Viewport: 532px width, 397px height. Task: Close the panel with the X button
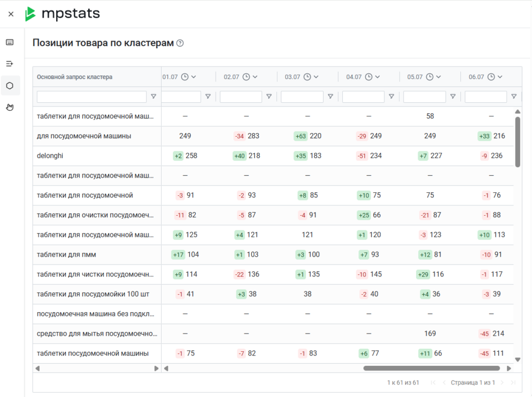11,14
